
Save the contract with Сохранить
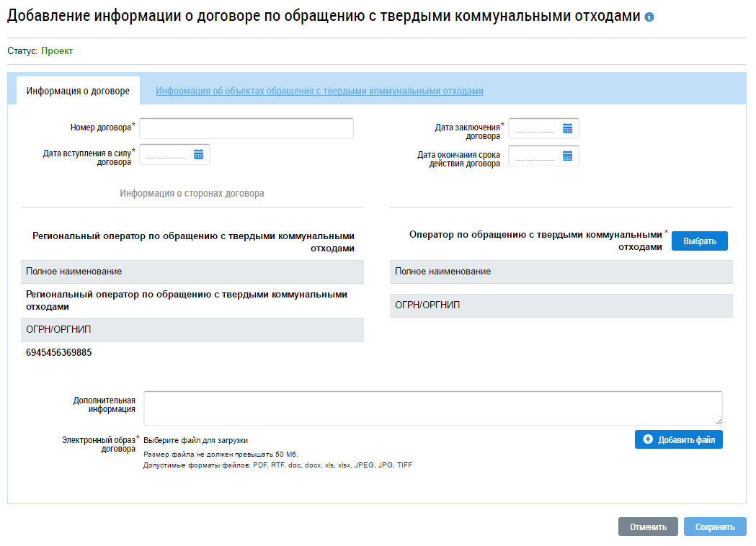(x=714, y=527)
